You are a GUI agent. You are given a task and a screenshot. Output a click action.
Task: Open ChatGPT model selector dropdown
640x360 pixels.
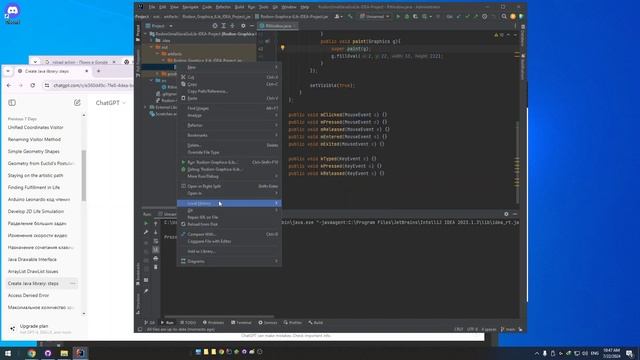point(111,103)
